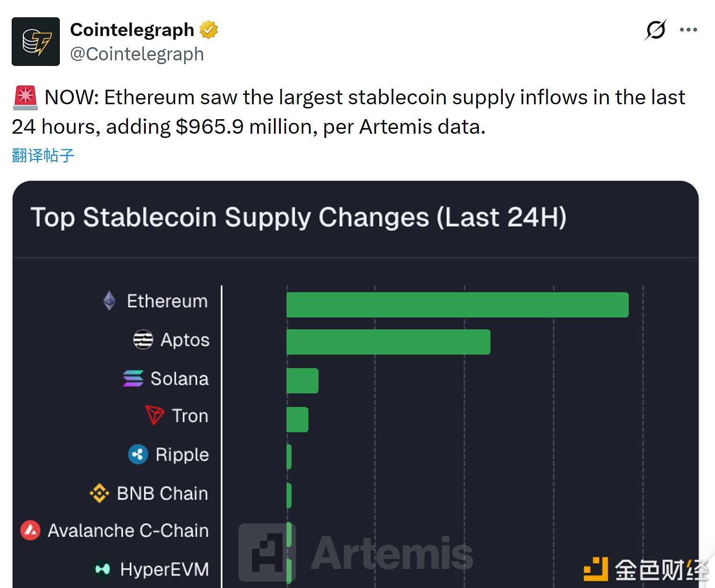Screen dimensions: 715x588
Task: Click the Ethereum diamond logo icon
Action: (x=109, y=301)
